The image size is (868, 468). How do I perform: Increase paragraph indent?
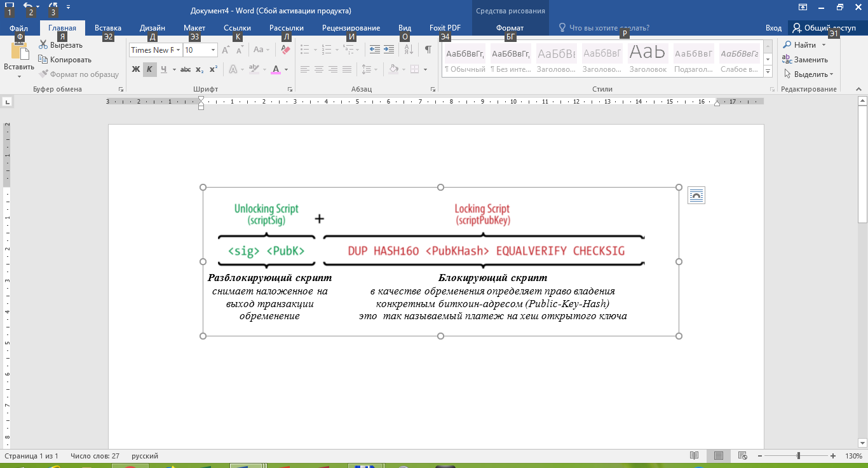(x=389, y=50)
